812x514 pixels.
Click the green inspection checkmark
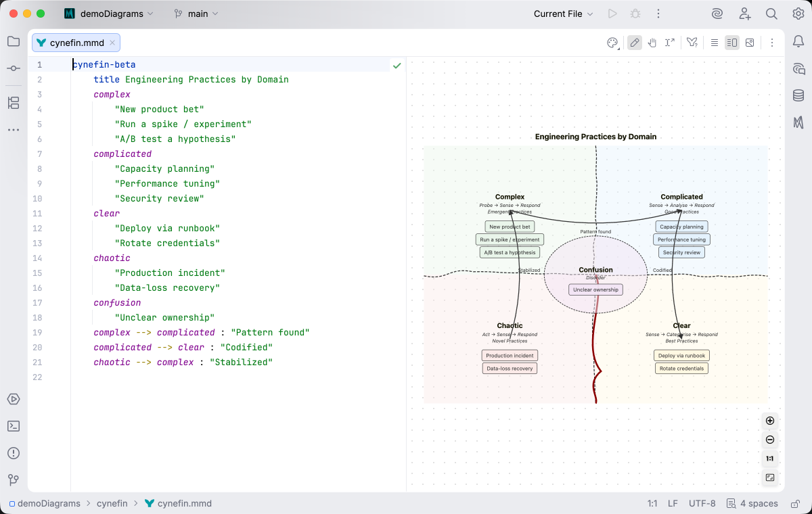point(397,66)
